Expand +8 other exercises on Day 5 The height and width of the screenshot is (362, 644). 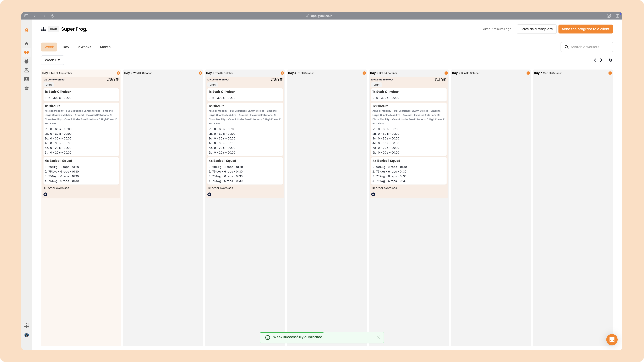tap(384, 188)
